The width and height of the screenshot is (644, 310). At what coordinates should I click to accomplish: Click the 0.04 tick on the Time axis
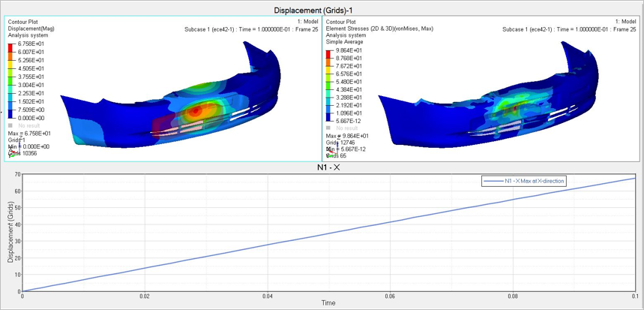[x=267, y=296]
